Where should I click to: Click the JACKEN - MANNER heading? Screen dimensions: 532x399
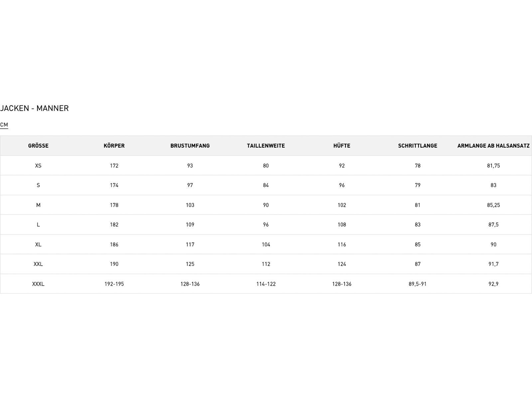(35, 108)
